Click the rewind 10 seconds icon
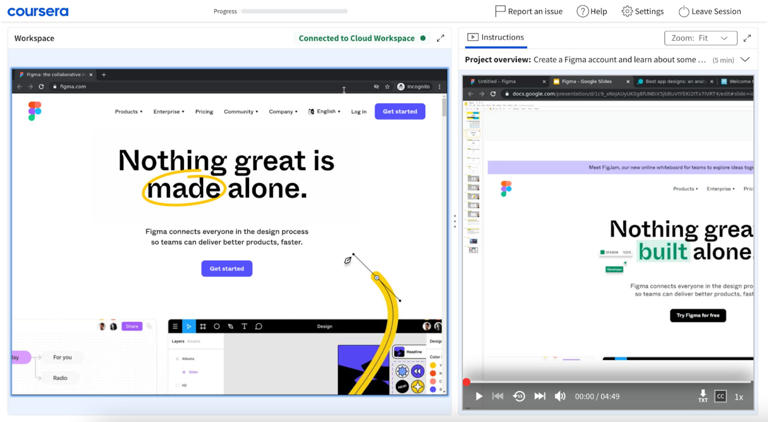This screenshot has height=422, width=768. click(519, 397)
